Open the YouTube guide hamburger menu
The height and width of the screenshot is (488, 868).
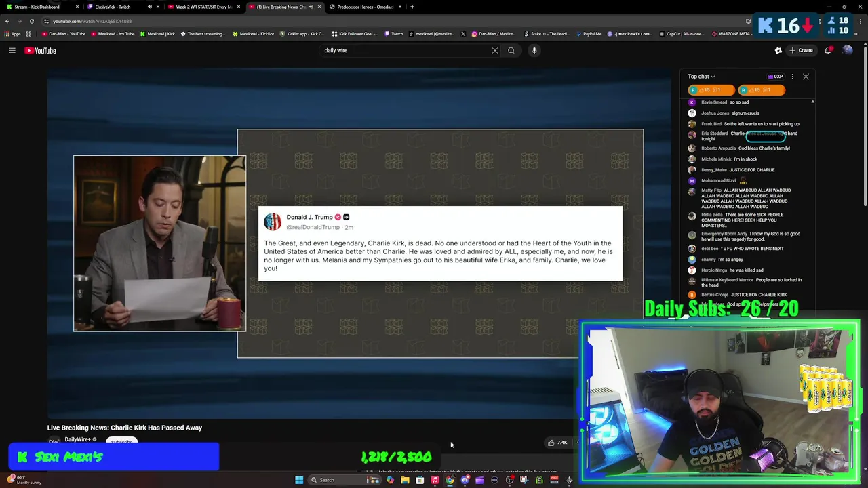(x=12, y=50)
